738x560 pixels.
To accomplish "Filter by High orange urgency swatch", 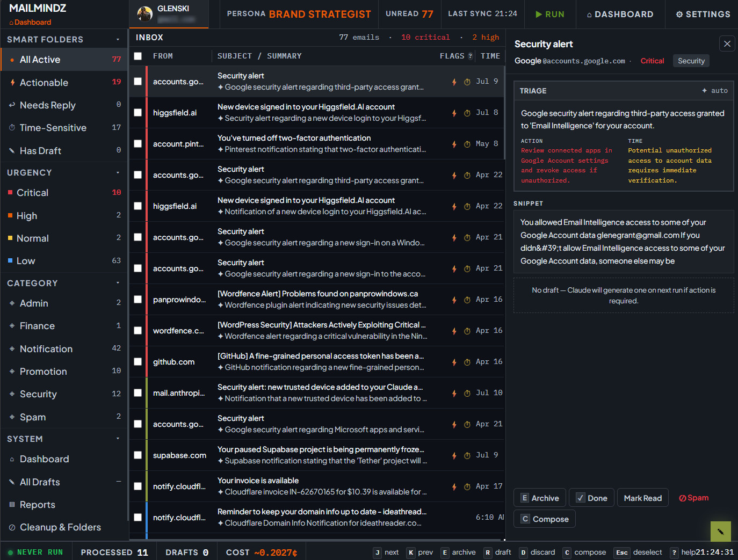I will [x=10, y=215].
